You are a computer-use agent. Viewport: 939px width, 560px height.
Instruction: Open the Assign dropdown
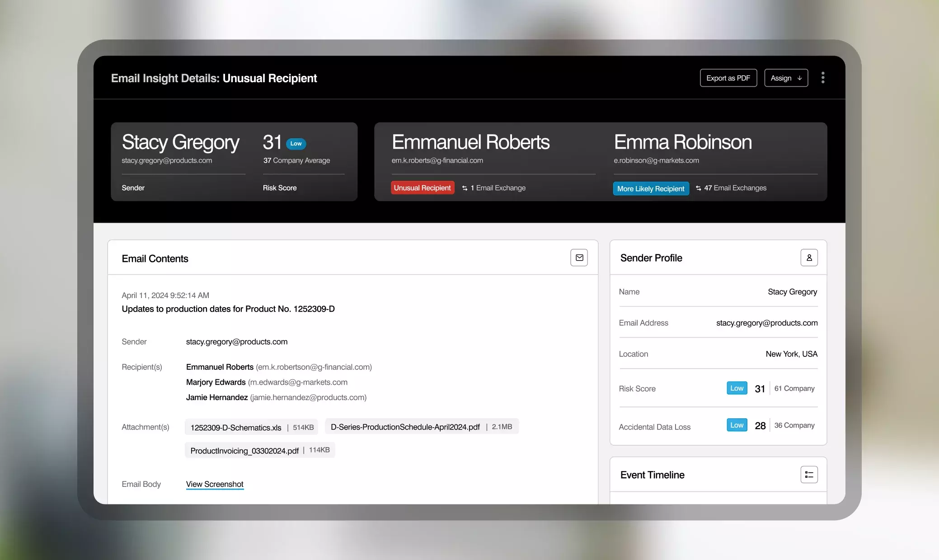pos(786,78)
